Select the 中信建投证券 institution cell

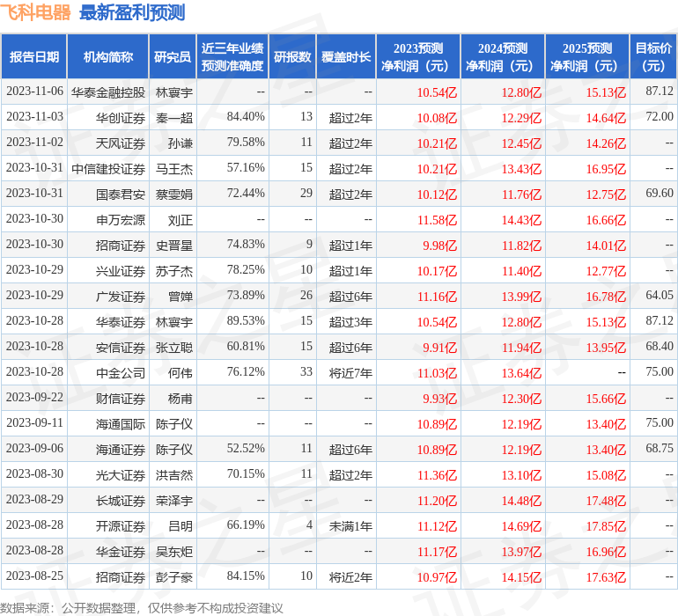pyautogui.click(x=108, y=169)
